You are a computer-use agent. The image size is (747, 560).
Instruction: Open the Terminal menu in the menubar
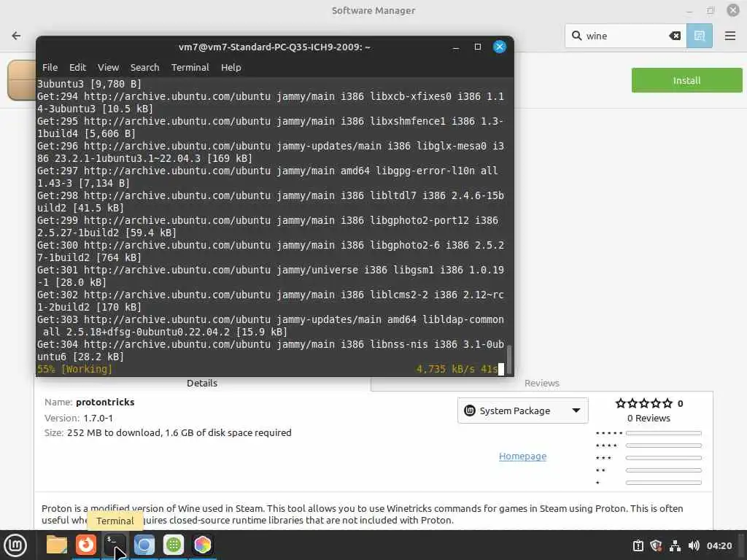[x=190, y=68]
